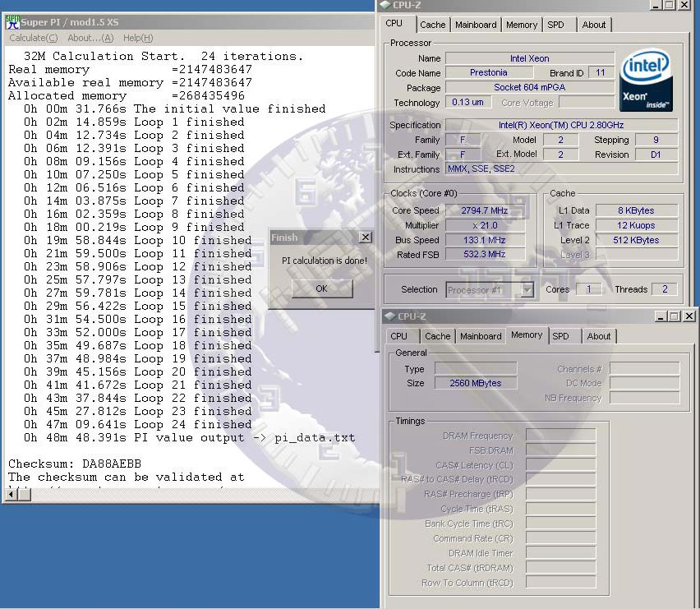Click the '532.3 MHz' Rated FSB value

click(485, 255)
